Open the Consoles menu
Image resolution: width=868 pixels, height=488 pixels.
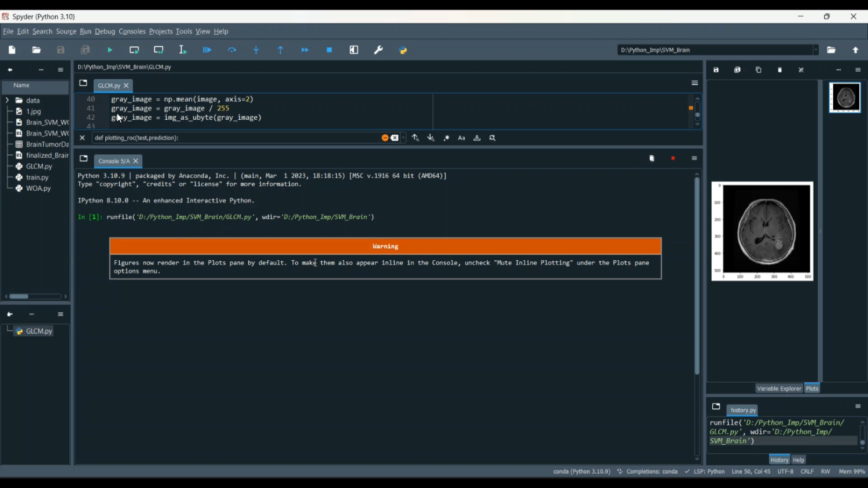coord(132,32)
